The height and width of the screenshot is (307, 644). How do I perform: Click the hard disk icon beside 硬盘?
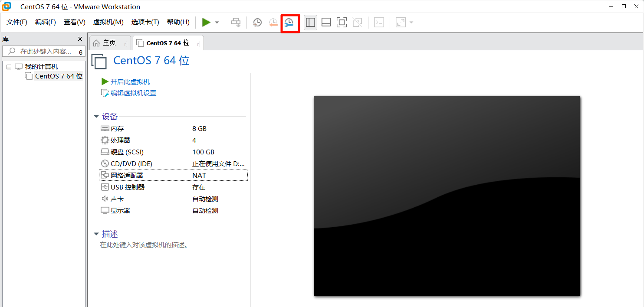(x=105, y=152)
